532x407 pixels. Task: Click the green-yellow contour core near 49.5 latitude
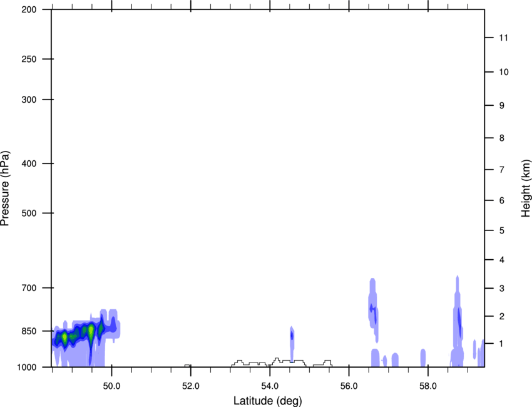click(91, 331)
